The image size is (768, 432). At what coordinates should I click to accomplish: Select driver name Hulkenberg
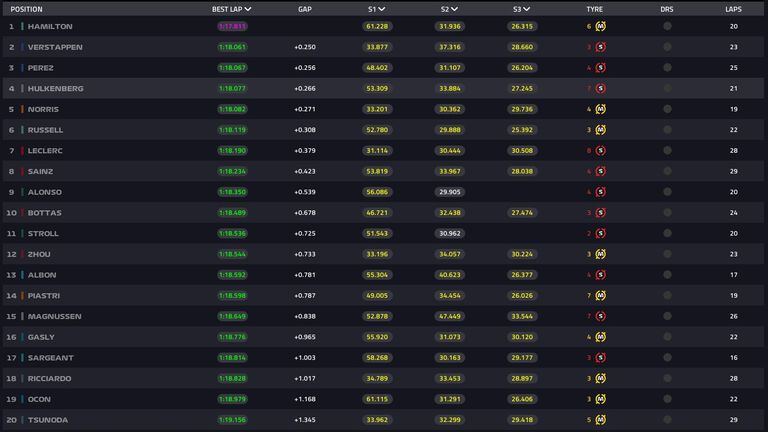click(x=56, y=89)
